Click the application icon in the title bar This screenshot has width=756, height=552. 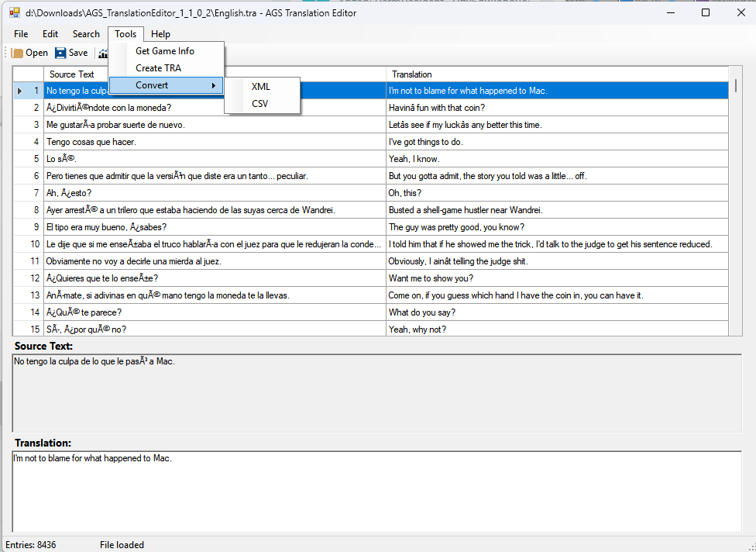tap(15, 12)
